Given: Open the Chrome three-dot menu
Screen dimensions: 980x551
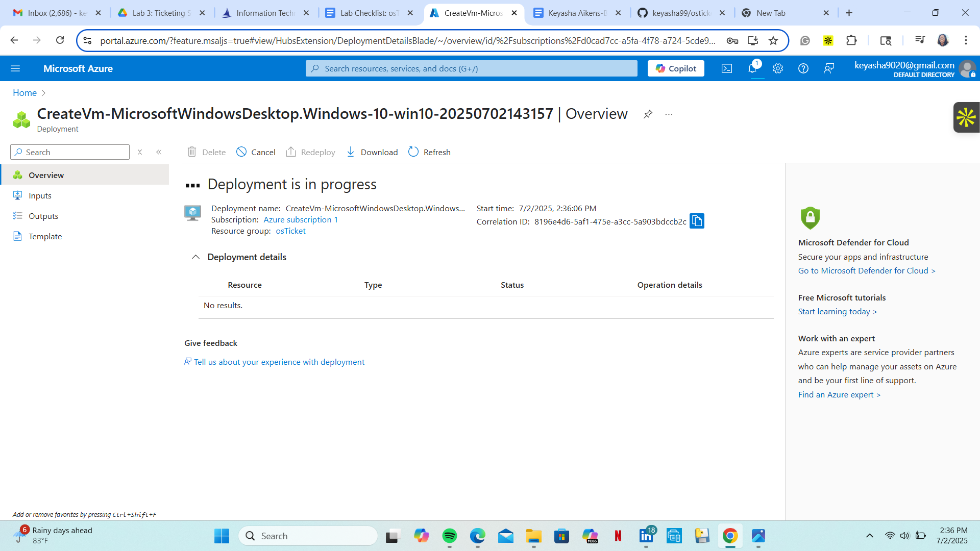Looking at the screenshot, I should click(966, 40).
